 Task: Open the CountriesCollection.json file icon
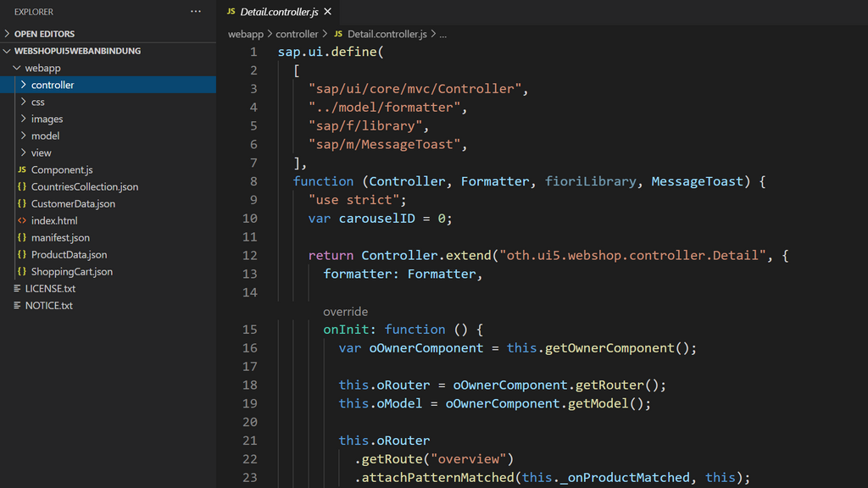point(22,186)
